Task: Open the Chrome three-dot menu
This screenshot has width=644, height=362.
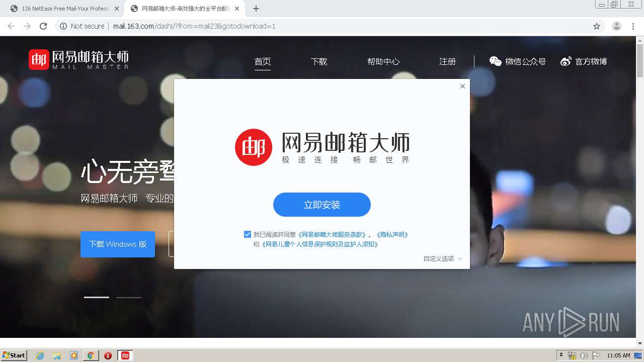Action: click(633, 26)
